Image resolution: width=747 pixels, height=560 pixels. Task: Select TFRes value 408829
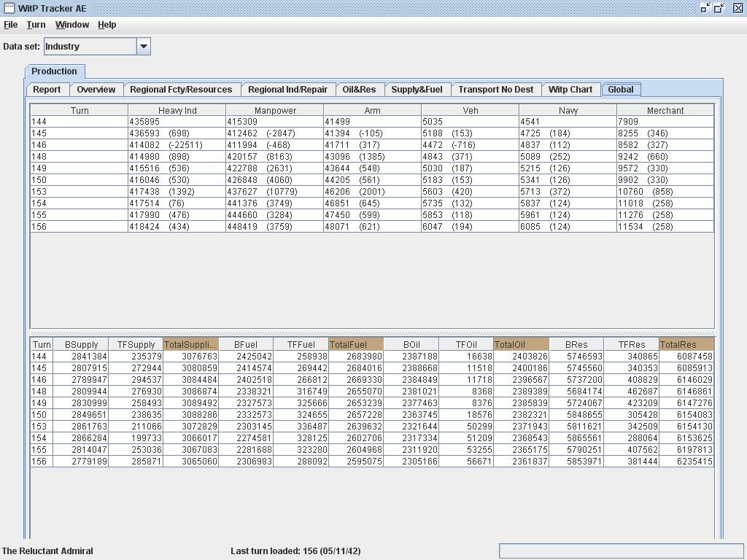click(x=631, y=379)
